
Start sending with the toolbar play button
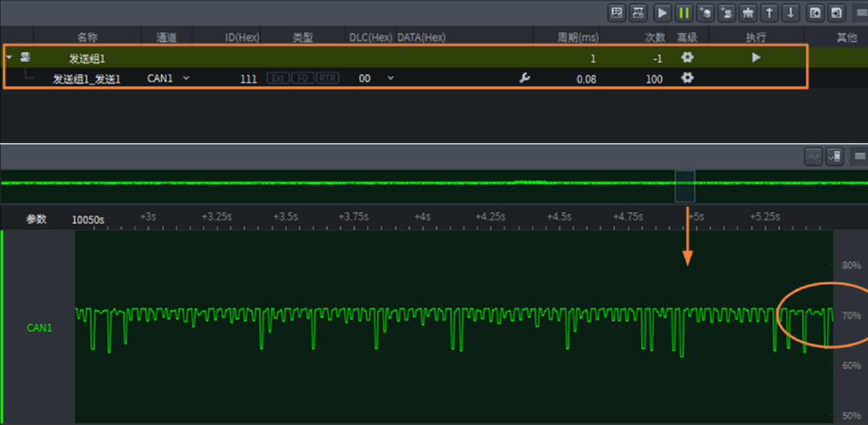pyautogui.click(x=662, y=13)
